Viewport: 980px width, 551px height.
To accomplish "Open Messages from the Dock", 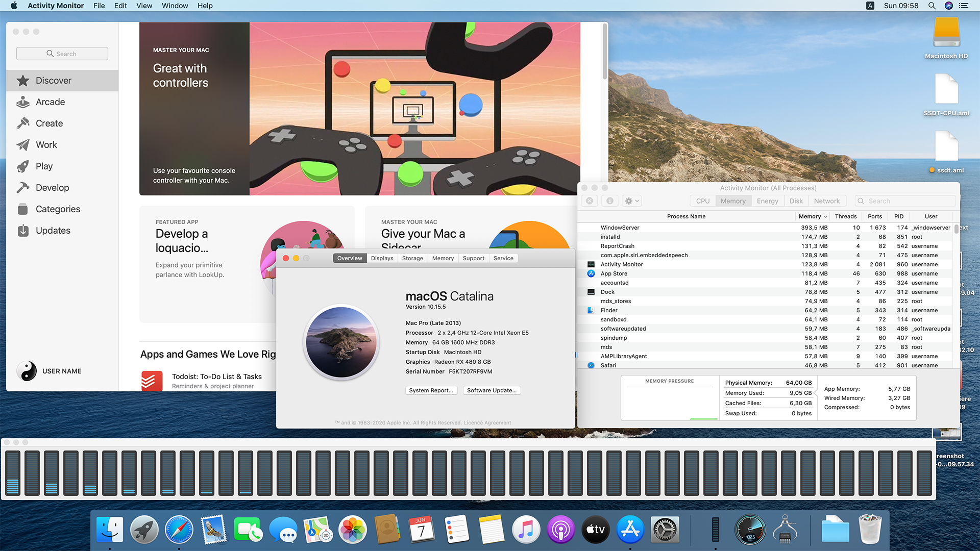I will point(283,530).
